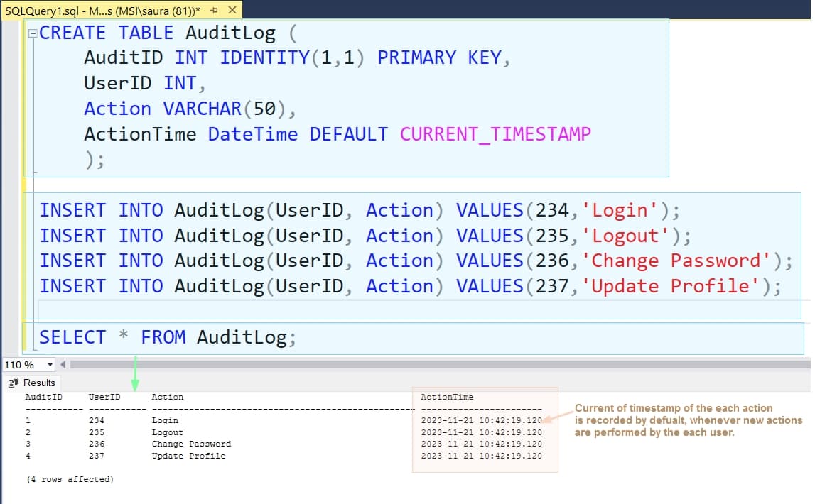Viewport: 815px width, 504px height.
Task: Select the row where UserID is 234
Action: click(x=96, y=420)
